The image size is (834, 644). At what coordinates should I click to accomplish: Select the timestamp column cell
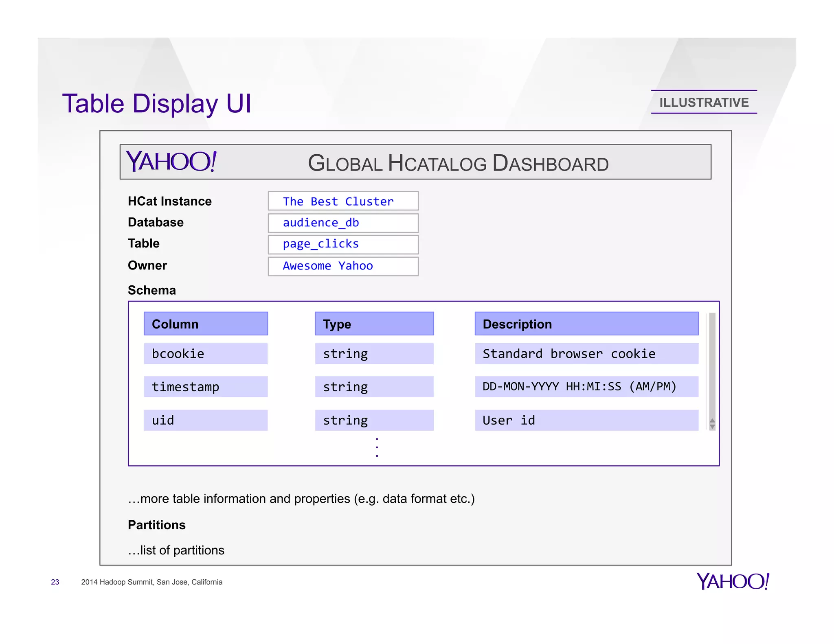point(206,387)
